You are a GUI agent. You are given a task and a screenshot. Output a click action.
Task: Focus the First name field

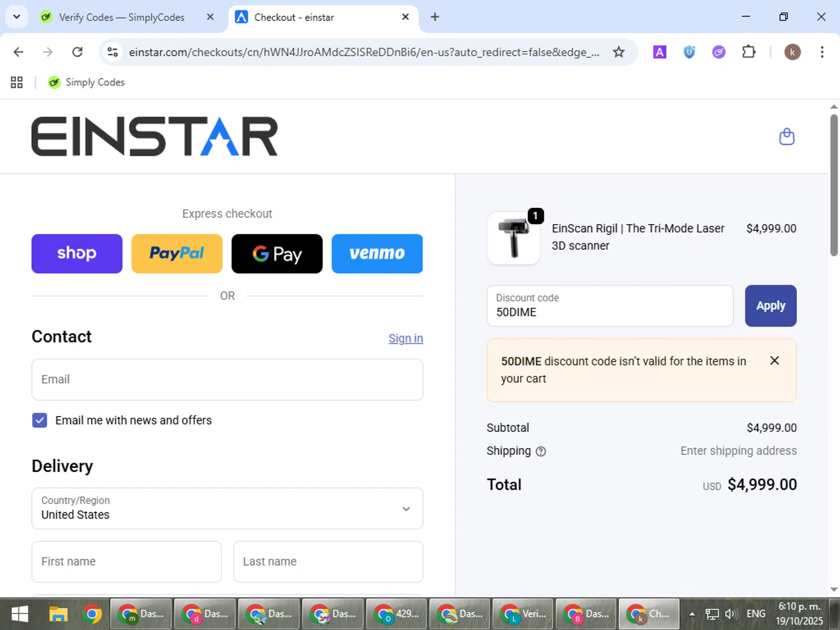[127, 562]
